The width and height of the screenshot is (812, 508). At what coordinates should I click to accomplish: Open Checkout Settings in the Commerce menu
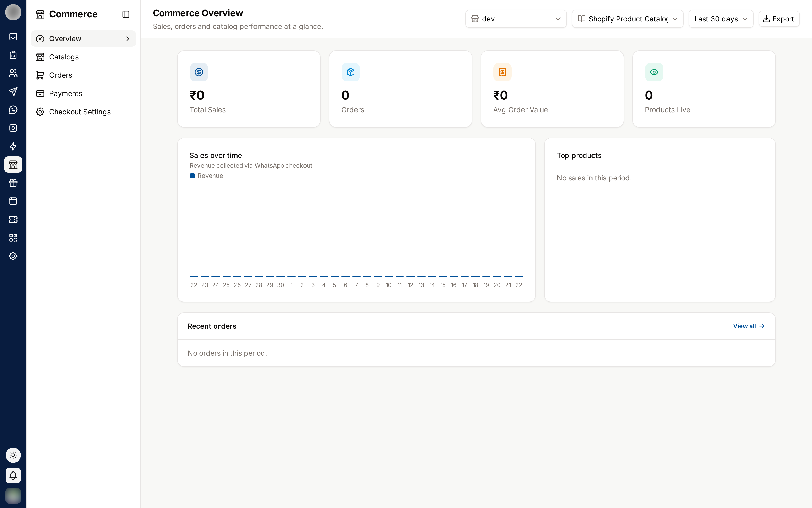point(83,112)
